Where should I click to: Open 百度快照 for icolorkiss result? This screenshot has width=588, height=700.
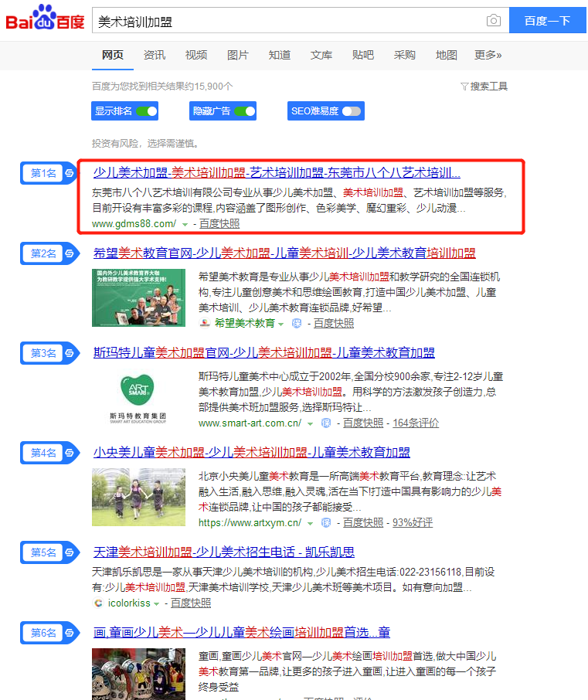click(x=191, y=603)
